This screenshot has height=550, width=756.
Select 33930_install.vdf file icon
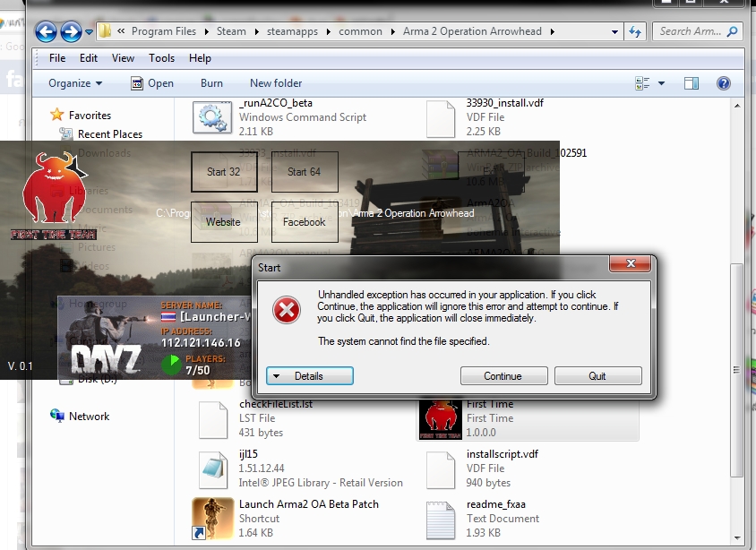441,119
